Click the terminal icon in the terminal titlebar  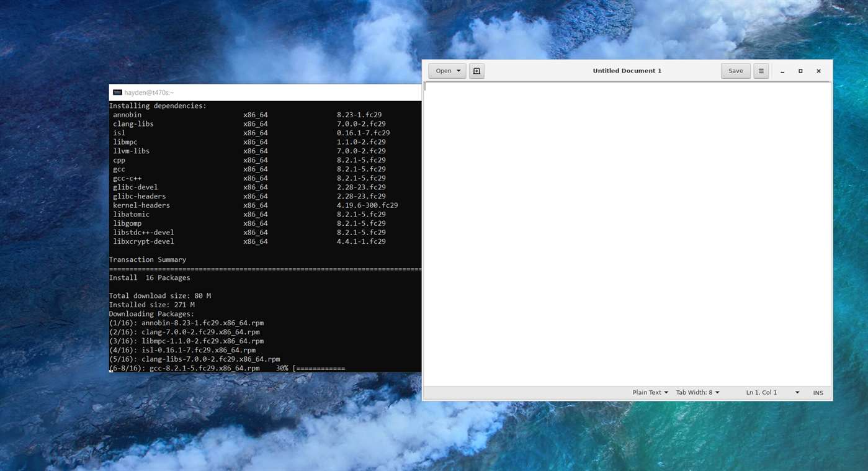pos(117,92)
